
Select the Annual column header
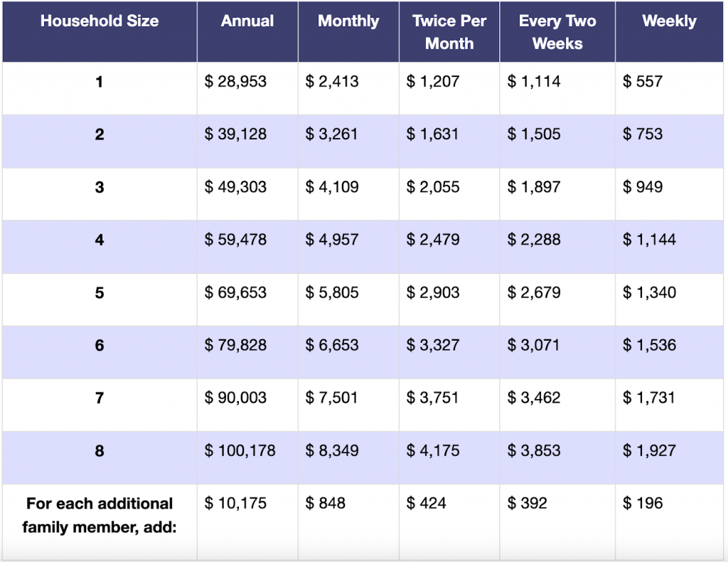click(247, 21)
